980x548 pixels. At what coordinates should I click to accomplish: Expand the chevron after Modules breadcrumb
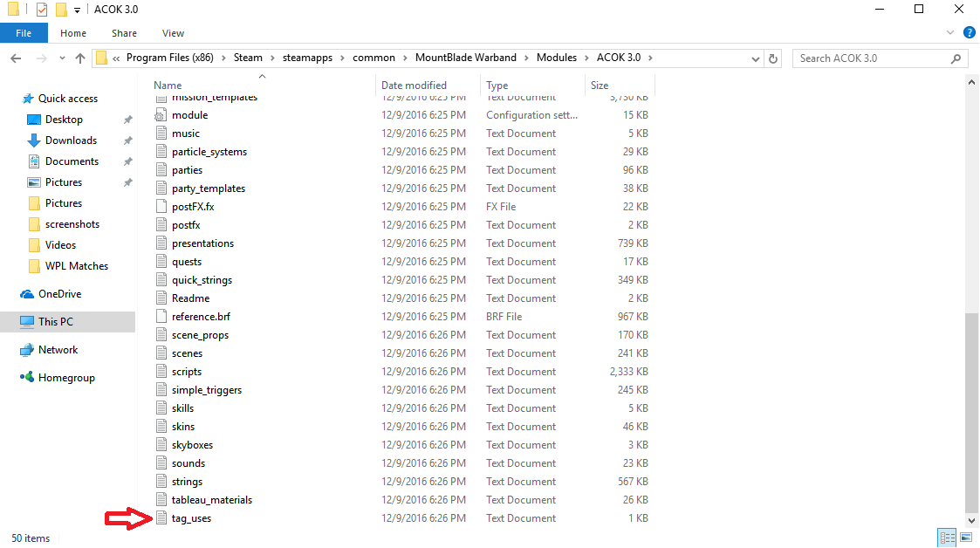click(587, 58)
